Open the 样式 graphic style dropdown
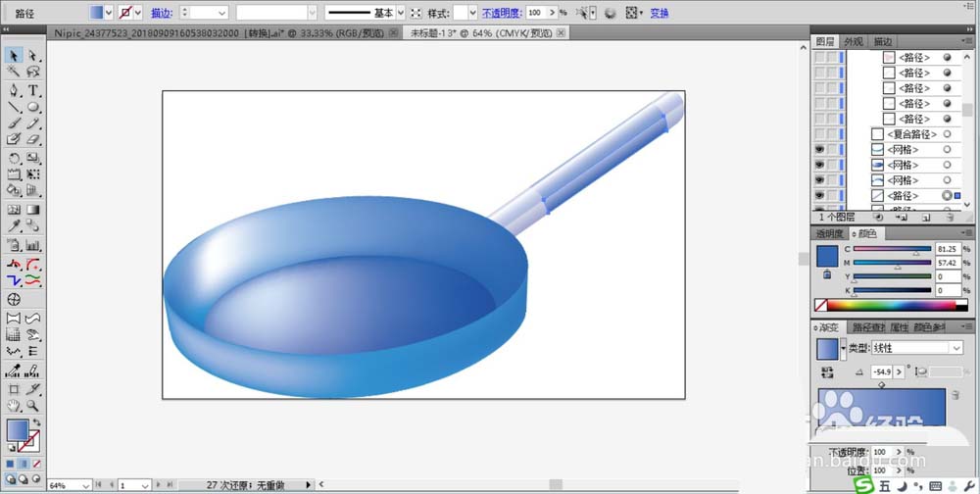Image resolution: width=980 pixels, height=494 pixels. [x=472, y=13]
